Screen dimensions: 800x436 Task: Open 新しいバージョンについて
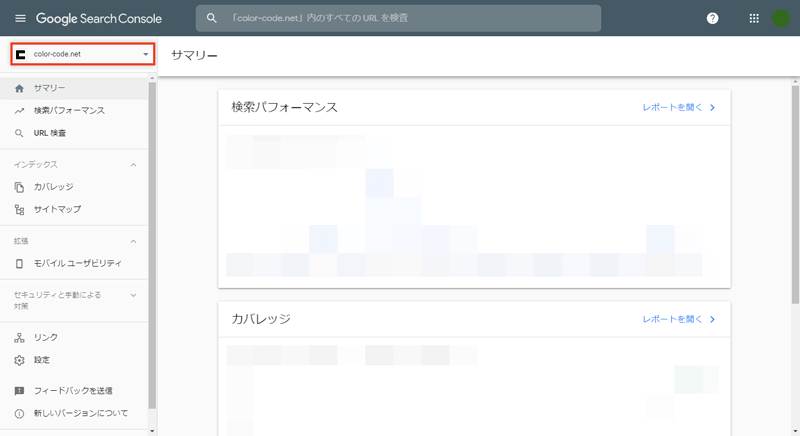pyautogui.click(x=74, y=413)
